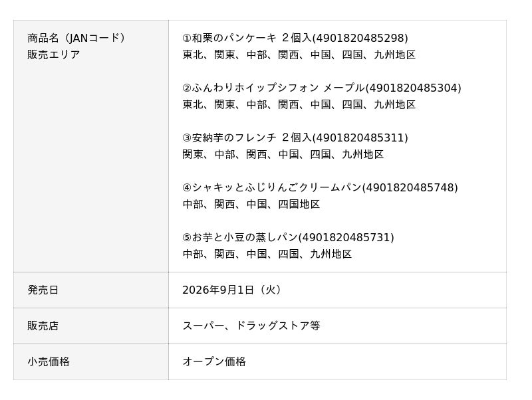
Task: Click the 発売日 row label
Action: click(x=43, y=290)
